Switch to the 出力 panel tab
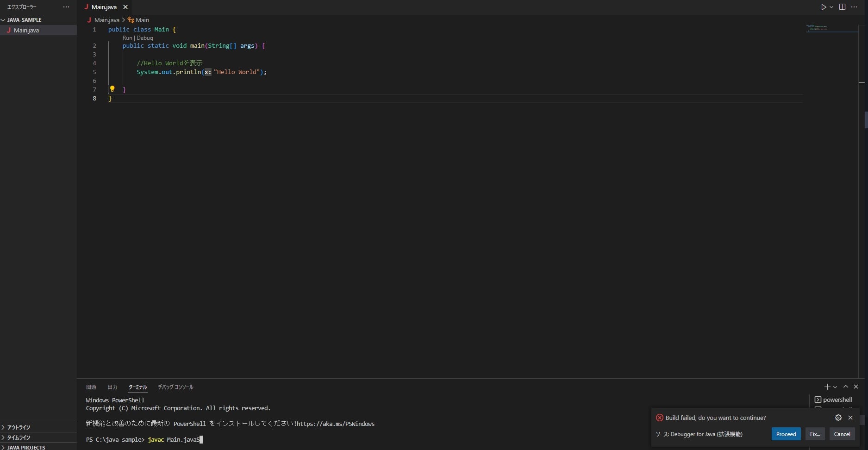This screenshot has width=868, height=450. [x=112, y=387]
